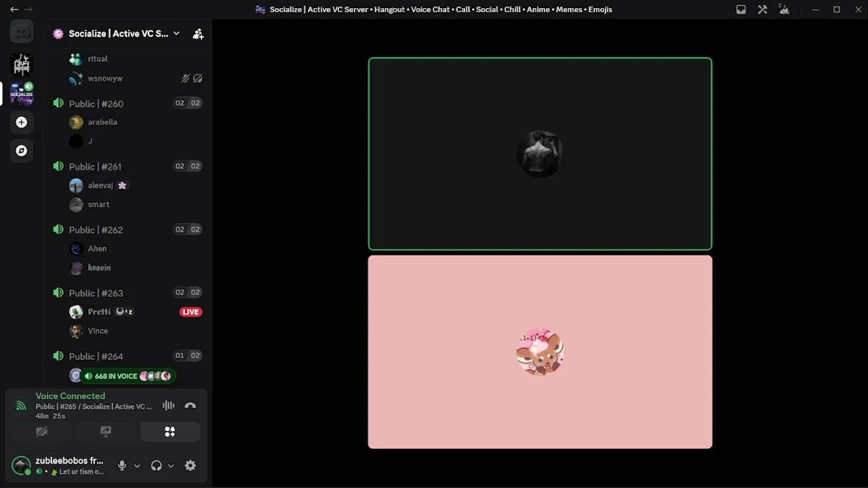
Task: Go back with the left arrow
Action: click(14, 9)
